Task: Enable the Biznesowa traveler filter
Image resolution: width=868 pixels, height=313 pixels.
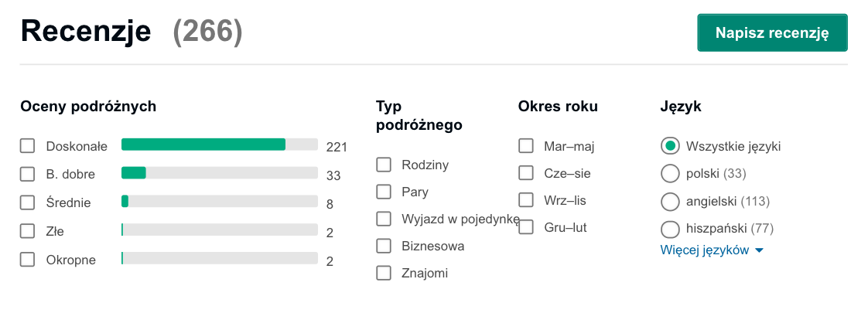Action: pyautogui.click(x=384, y=246)
